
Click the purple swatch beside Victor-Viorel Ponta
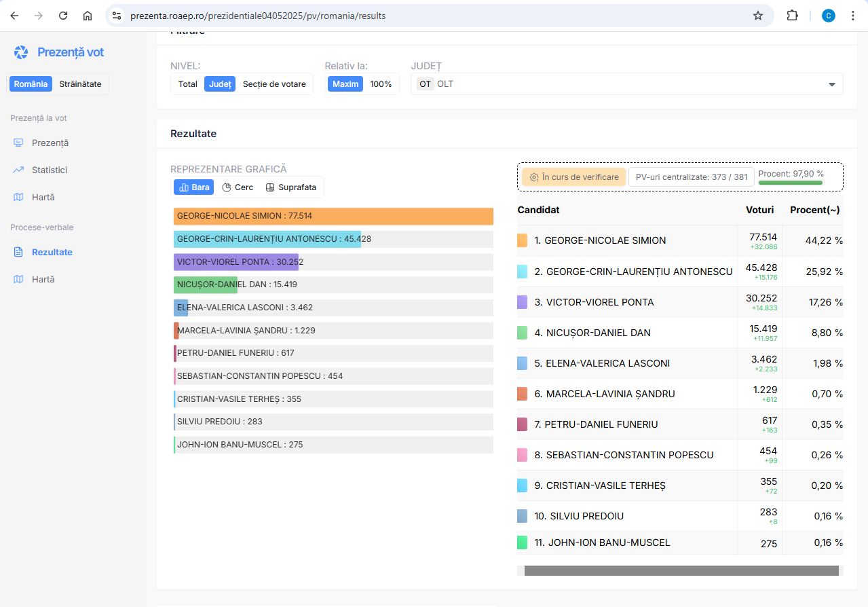[x=522, y=302]
